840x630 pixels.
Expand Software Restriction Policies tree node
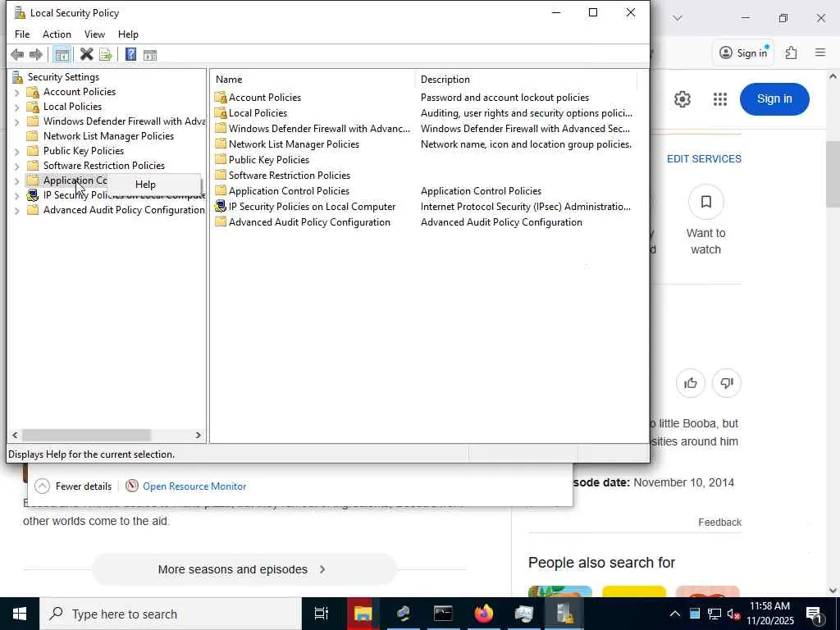point(16,166)
